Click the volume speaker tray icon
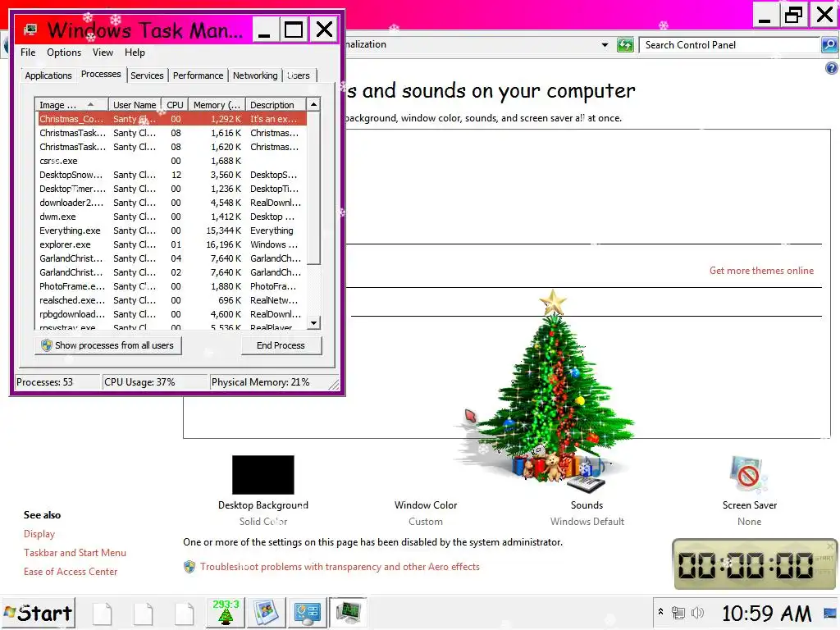Viewport: 840px width, 630px height. (697, 612)
